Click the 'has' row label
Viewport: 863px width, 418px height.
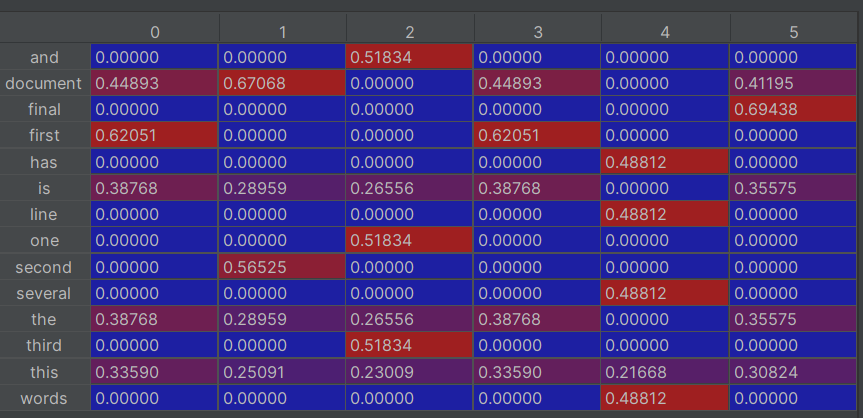point(45,162)
